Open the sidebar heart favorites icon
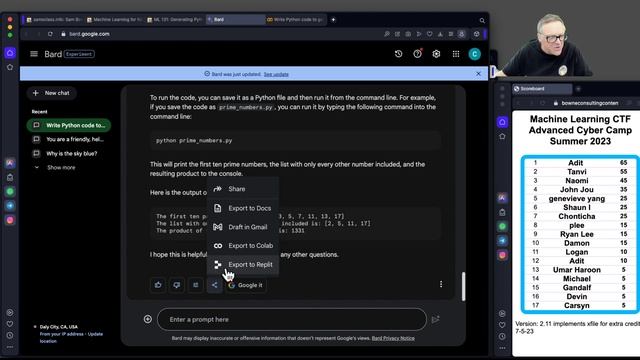Image resolution: width=640 pixels, height=360 pixels. point(10,324)
